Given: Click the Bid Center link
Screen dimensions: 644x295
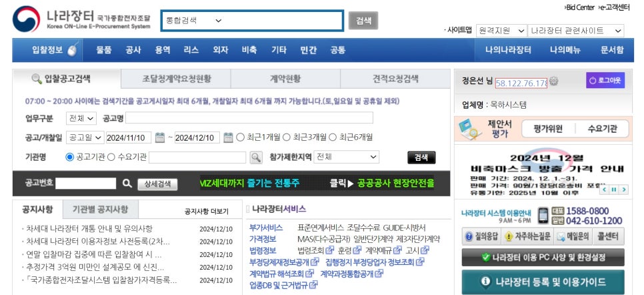Looking at the screenshot, I should pyautogui.click(x=579, y=7).
